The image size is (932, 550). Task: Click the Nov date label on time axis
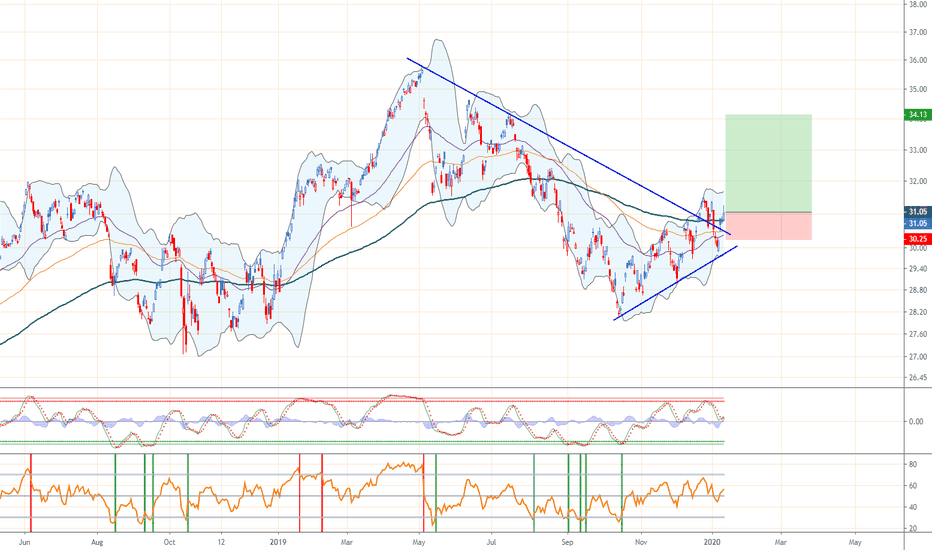click(x=641, y=542)
